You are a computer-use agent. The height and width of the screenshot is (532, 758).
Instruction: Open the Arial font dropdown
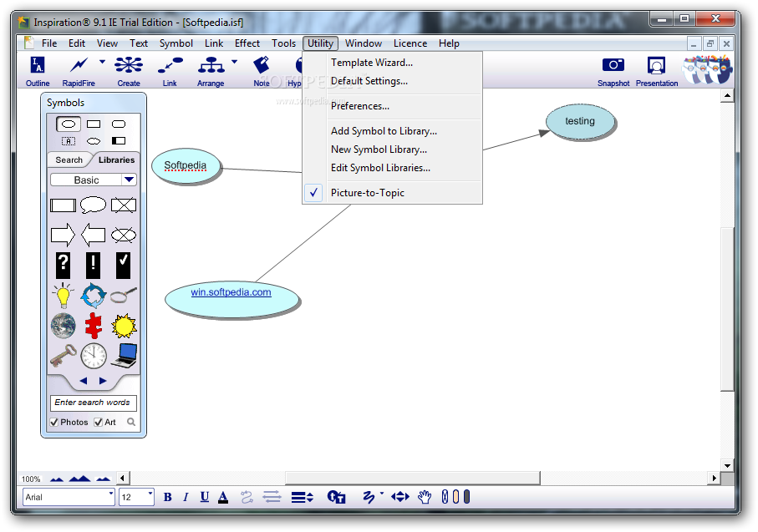110,494
